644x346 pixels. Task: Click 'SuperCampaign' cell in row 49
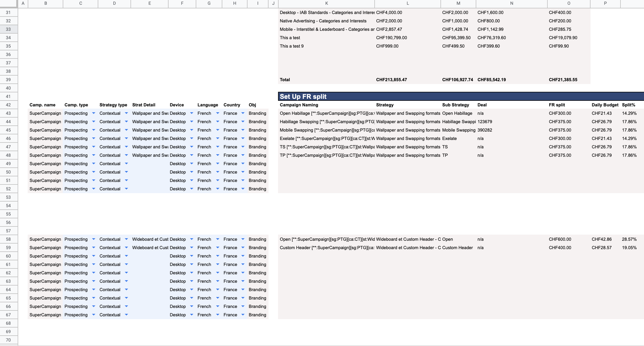[x=46, y=164]
